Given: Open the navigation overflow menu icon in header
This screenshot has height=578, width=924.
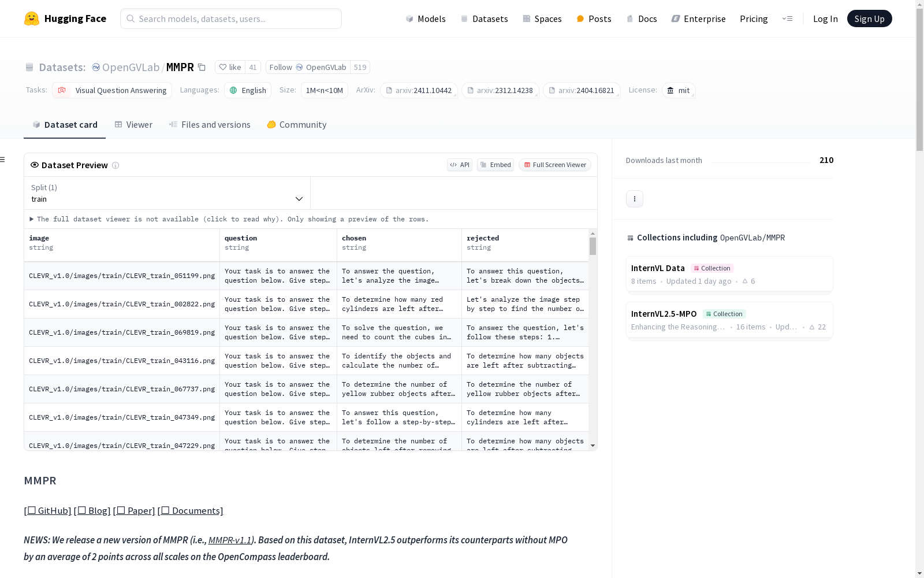Looking at the screenshot, I should [x=787, y=18].
